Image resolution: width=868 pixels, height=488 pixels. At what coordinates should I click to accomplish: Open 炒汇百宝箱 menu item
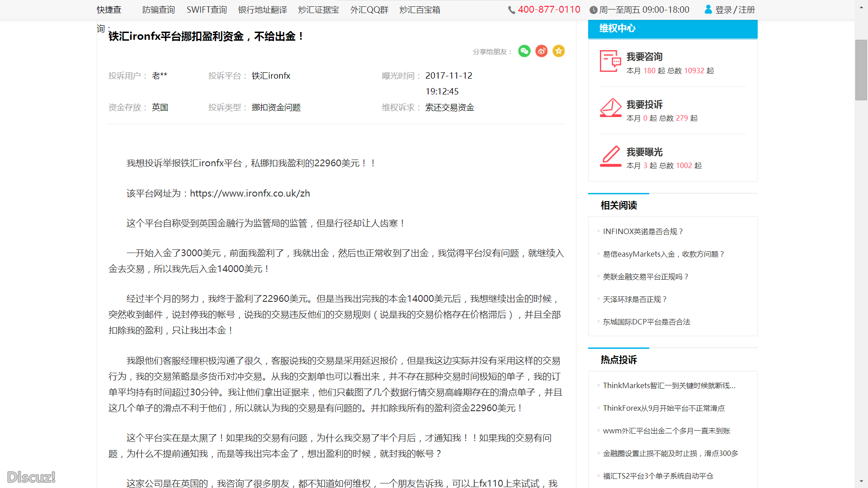420,10
